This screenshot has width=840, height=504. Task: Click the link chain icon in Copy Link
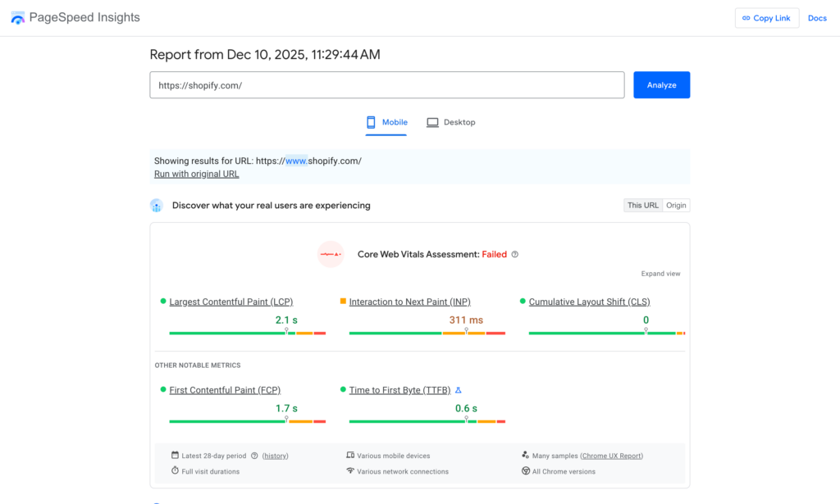click(746, 18)
